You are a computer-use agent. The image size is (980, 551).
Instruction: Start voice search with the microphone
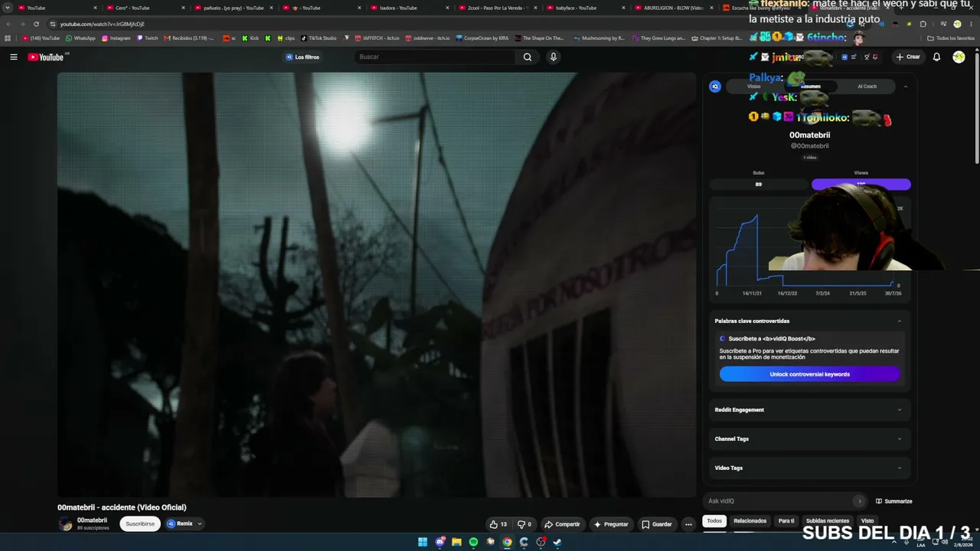pyautogui.click(x=554, y=57)
